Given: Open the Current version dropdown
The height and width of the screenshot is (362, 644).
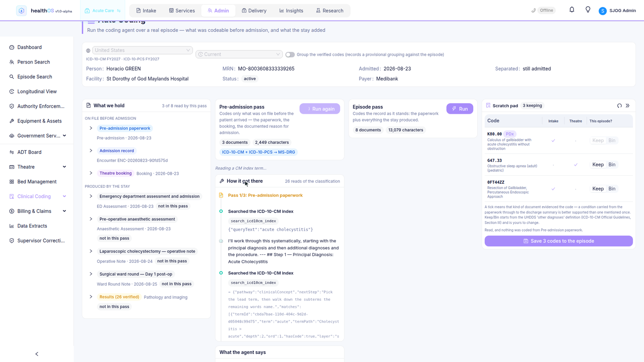Looking at the screenshot, I should (239, 55).
